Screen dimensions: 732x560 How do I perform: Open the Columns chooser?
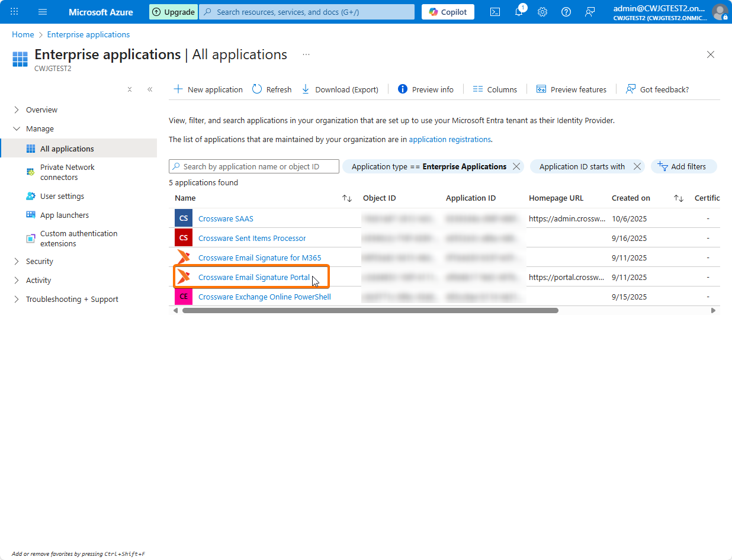point(495,89)
